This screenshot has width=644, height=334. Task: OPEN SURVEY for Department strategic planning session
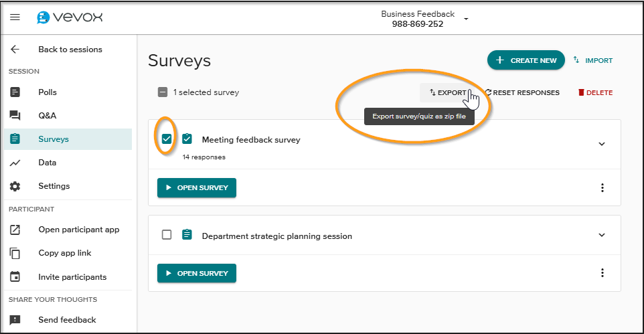tap(197, 273)
